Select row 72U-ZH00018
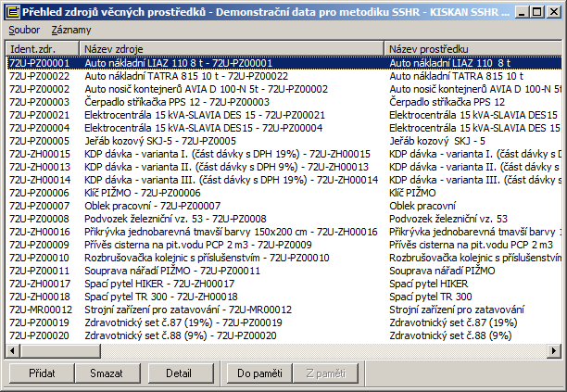The width and height of the screenshot is (567, 392). (x=283, y=297)
